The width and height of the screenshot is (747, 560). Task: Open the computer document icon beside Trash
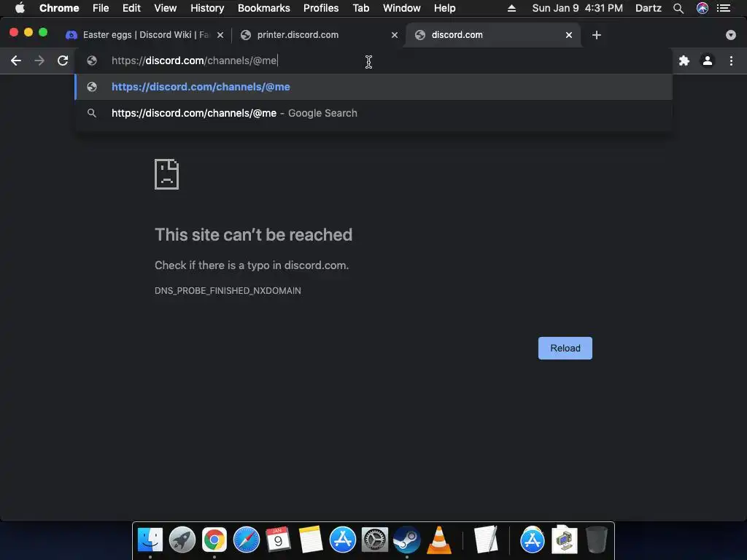click(x=565, y=540)
